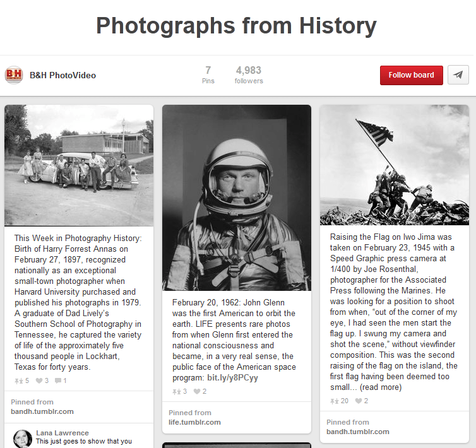Click heart icon on John Glenn pin
This screenshot has width=476, height=448.
pos(197,392)
